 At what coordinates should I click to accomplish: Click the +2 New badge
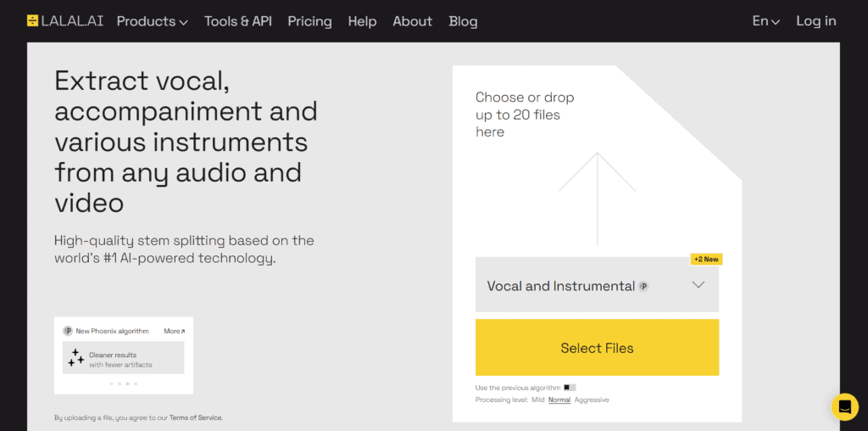tap(706, 260)
